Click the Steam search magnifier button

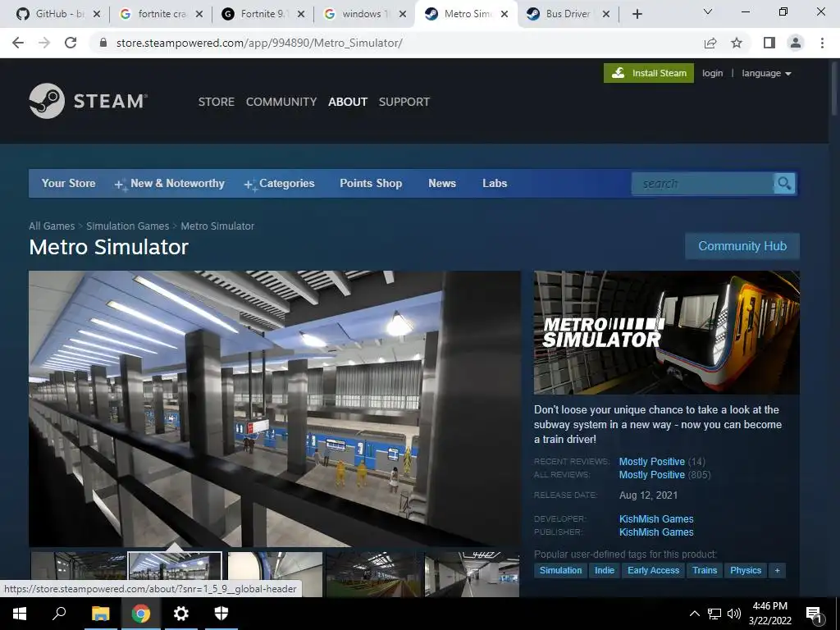(x=784, y=184)
